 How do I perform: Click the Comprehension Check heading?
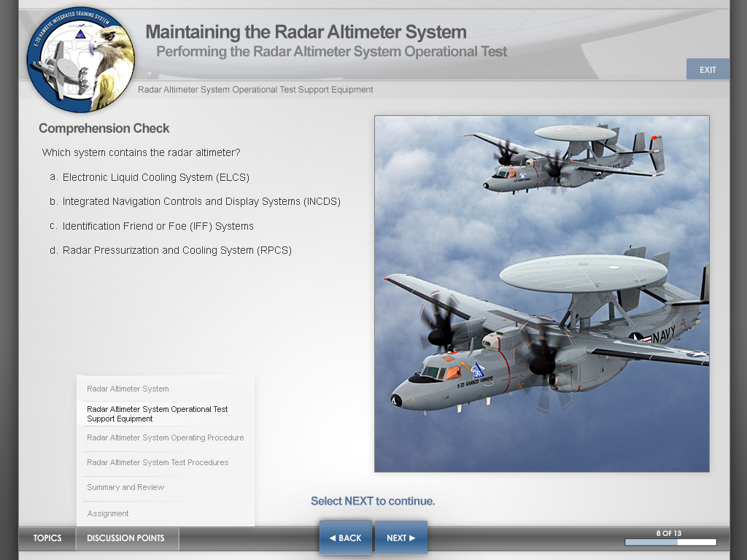coord(104,128)
